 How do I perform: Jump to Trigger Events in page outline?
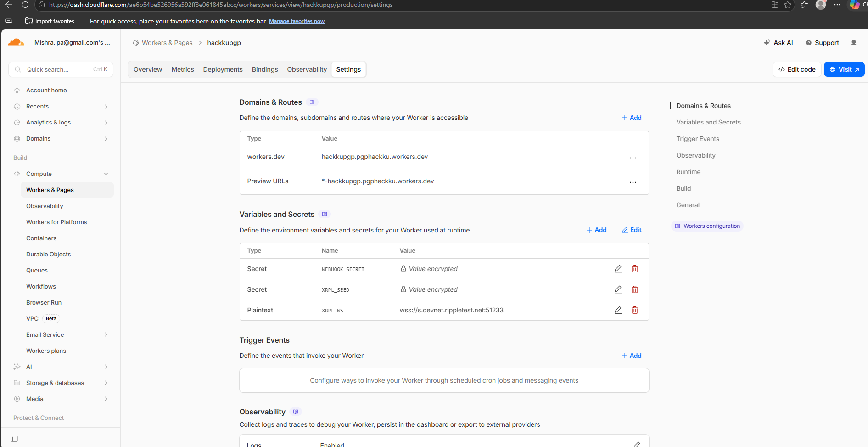[698, 139]
